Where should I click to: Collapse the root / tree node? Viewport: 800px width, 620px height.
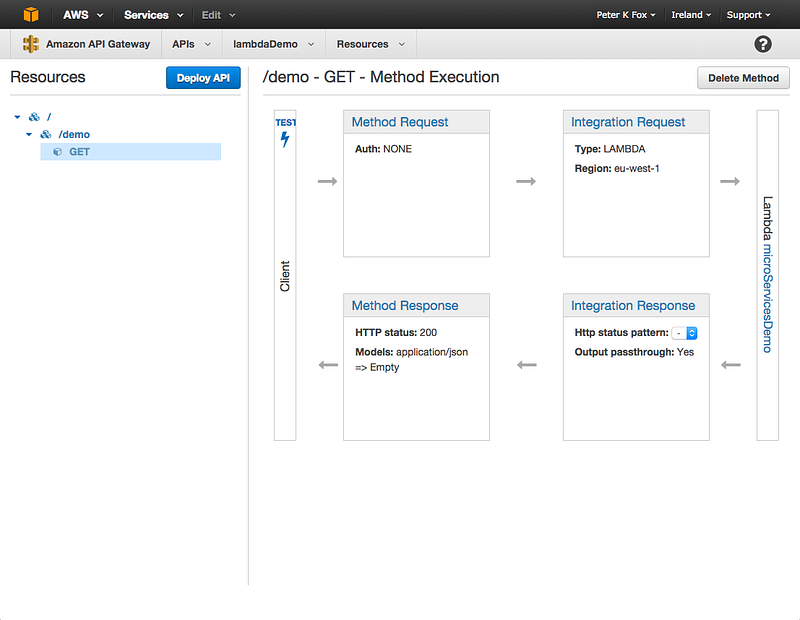(17, 117)
